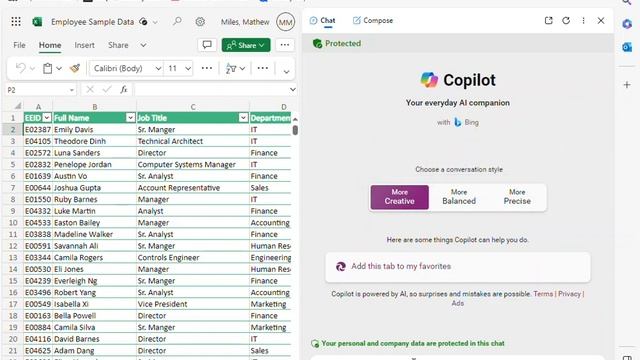Image resolution: width=640 pixels, height=360 pixels.
Task: Expand the Name Box dropdown arrow
Action: pos(71,90)
